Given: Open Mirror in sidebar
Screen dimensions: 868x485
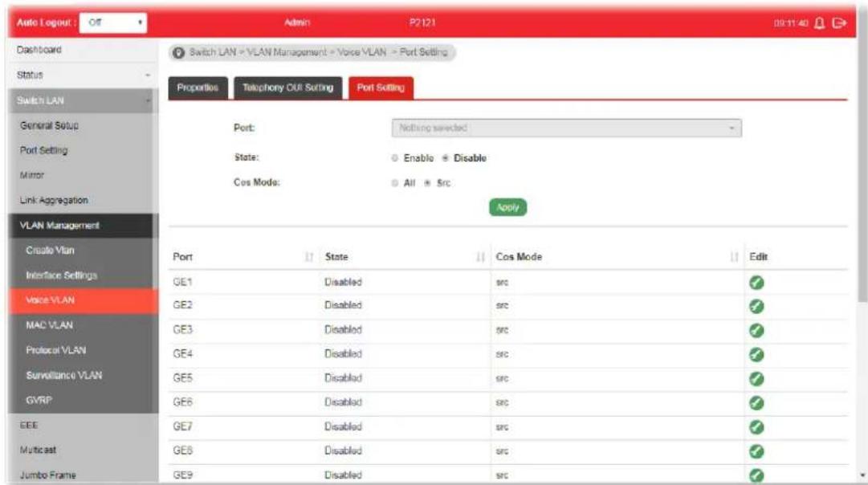Looking at the screenshot, I should [x=81, y=176].
